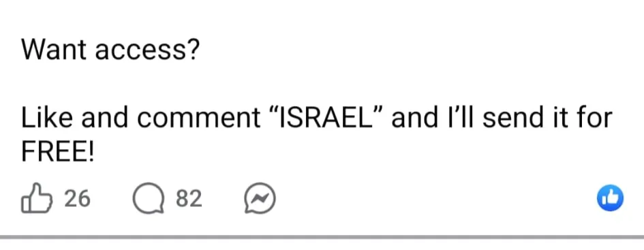Open comments via the speech bubble icon

pyautogui.click(x=148, y=199)
